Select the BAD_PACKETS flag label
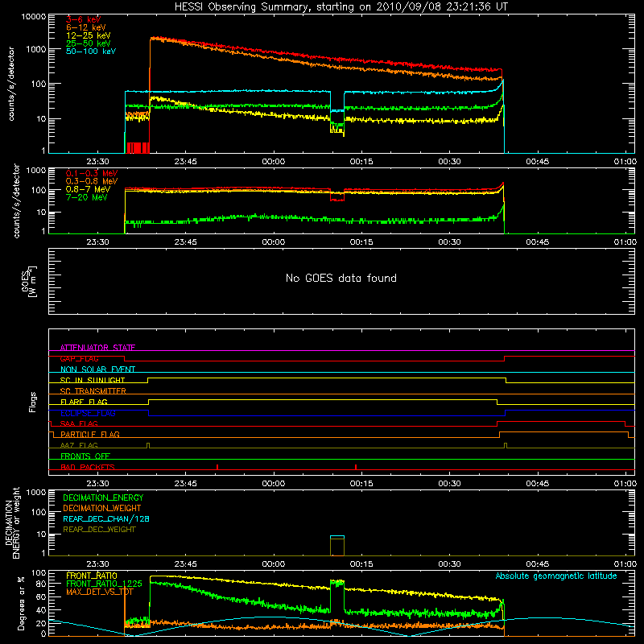This screenshot has height=644, width=644. [88, 467]
